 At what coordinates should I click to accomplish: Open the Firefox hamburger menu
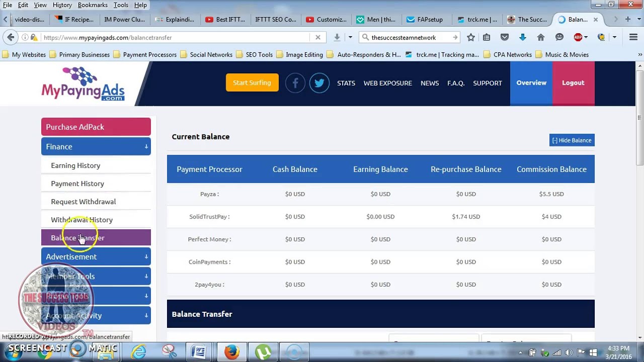coord(633,37)
